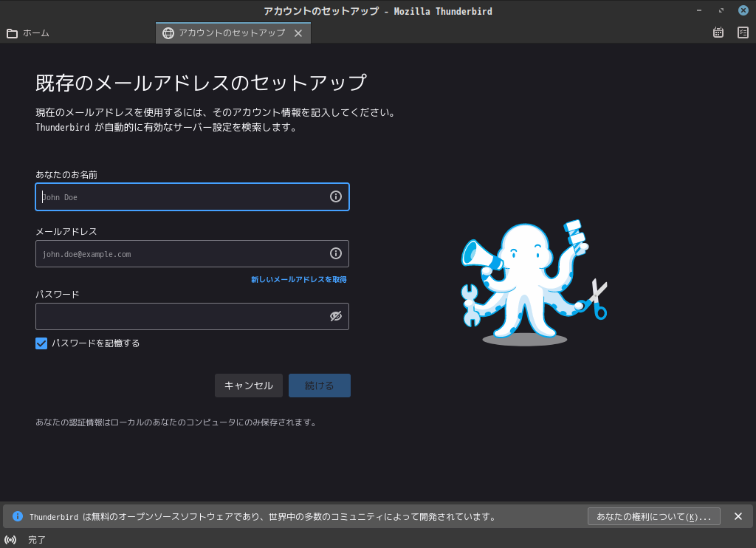Click the パスワードを記憶する label text

(x=95, y=343)
